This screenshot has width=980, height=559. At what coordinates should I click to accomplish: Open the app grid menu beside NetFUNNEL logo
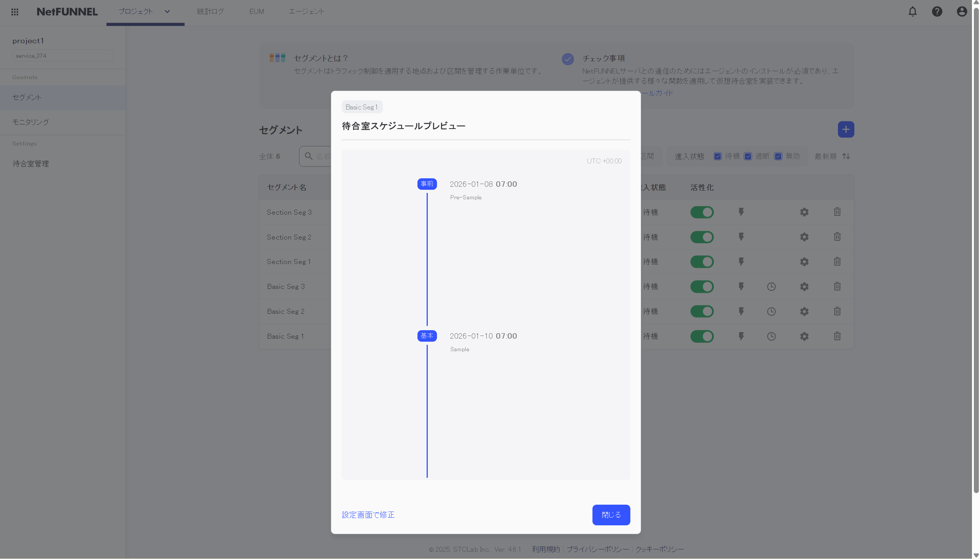click(x=15, y=12)
